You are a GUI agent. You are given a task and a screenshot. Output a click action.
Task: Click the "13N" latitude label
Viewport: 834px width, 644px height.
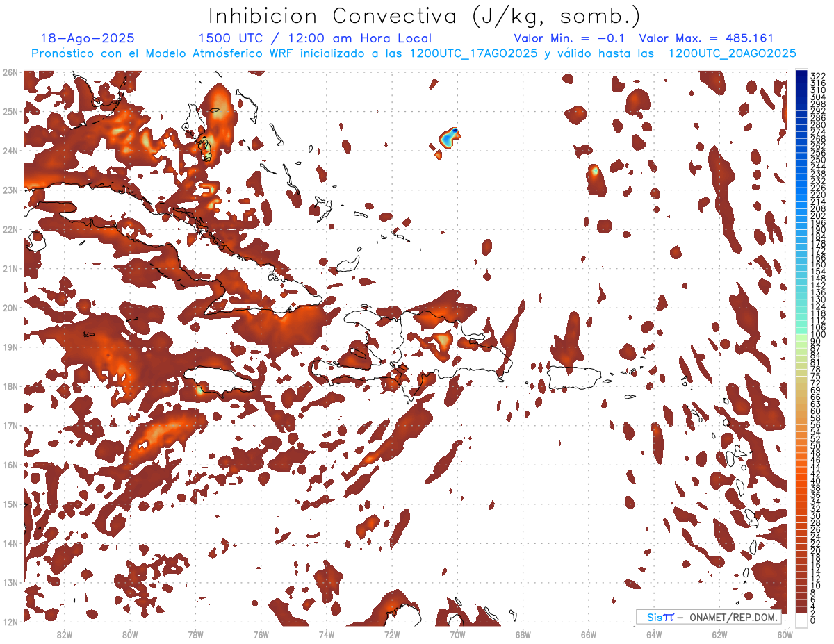(x=10, y=583)
